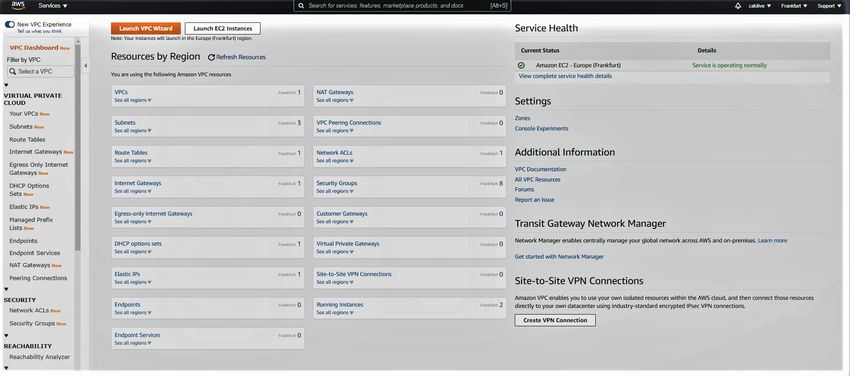Open the Frankfurt region dropdown
Image resolution: width=850 pixels, height=376 pixels.
pos(794,6)
